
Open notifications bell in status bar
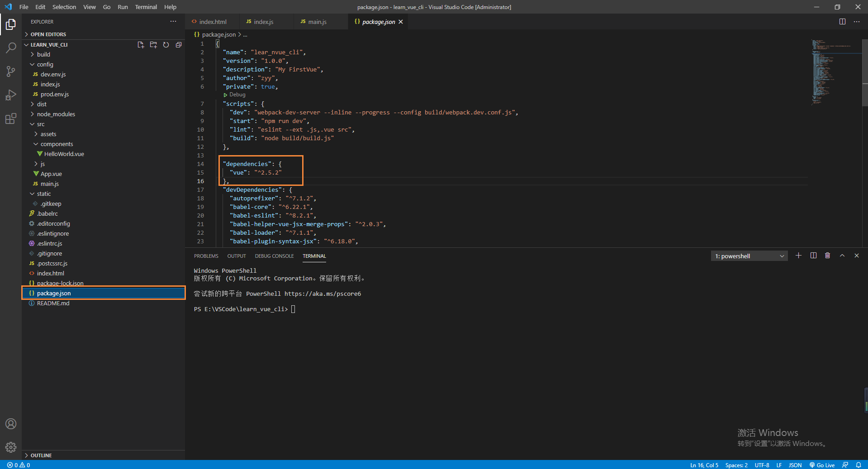tap(859, 465)
